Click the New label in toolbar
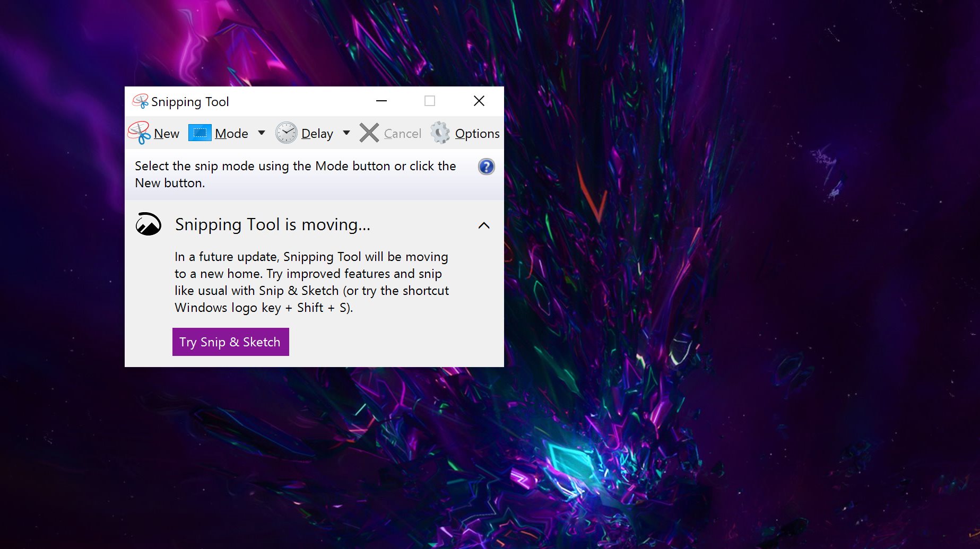The width and height of the screenshot is (980, 549). 167,134
